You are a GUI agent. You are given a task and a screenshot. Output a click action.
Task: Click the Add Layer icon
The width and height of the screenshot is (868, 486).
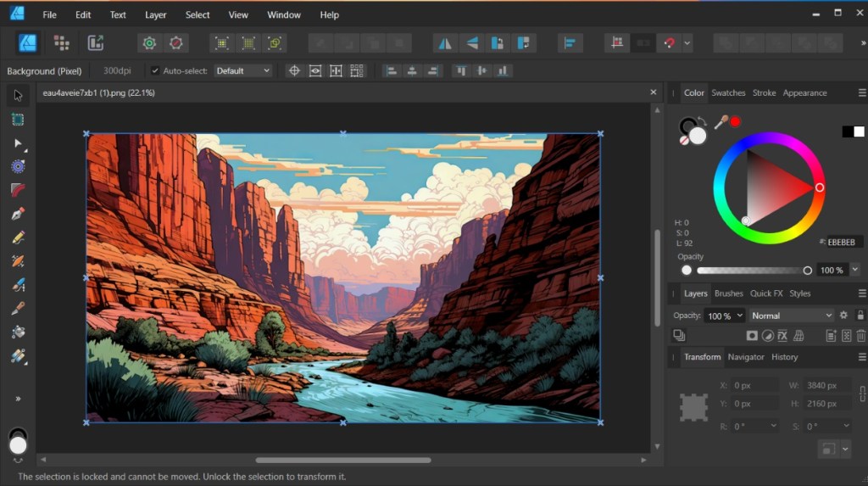(831, 335)
